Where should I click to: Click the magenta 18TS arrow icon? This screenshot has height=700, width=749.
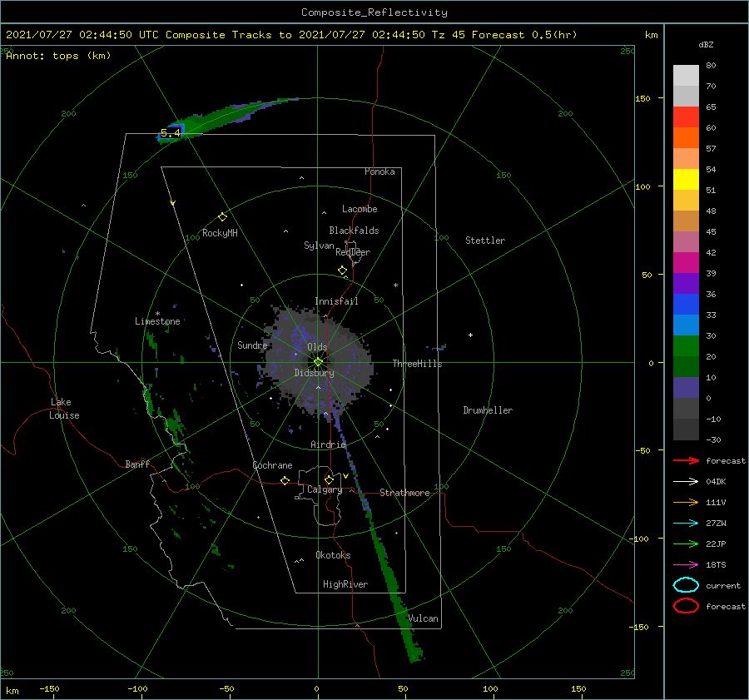[x=686, y=565]
